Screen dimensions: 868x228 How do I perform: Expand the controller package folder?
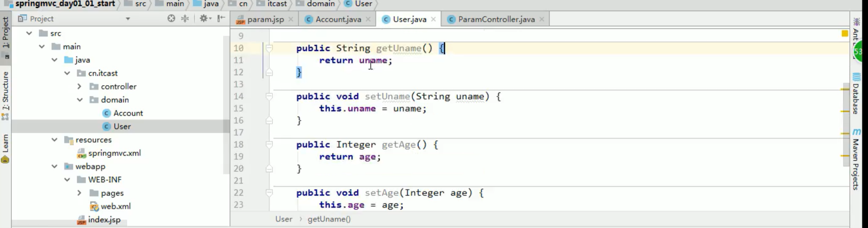point(79,87)
